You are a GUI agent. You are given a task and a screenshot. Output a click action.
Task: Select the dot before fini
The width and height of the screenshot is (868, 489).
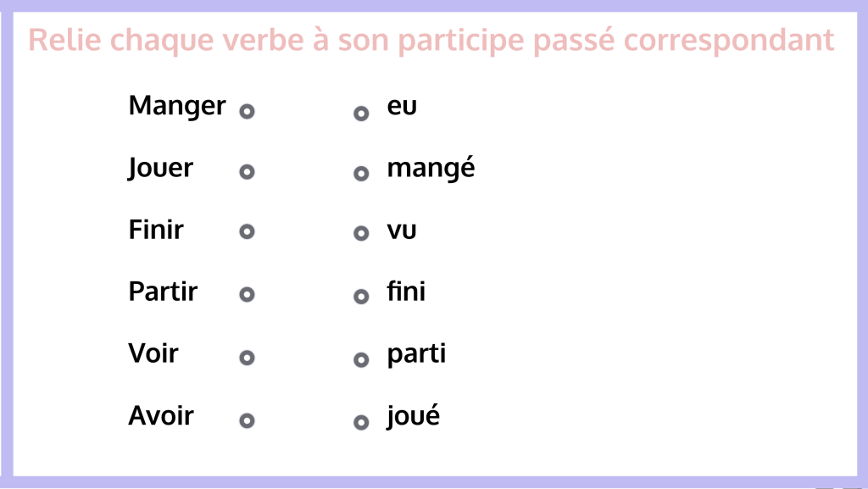click(x=361, y=297)
